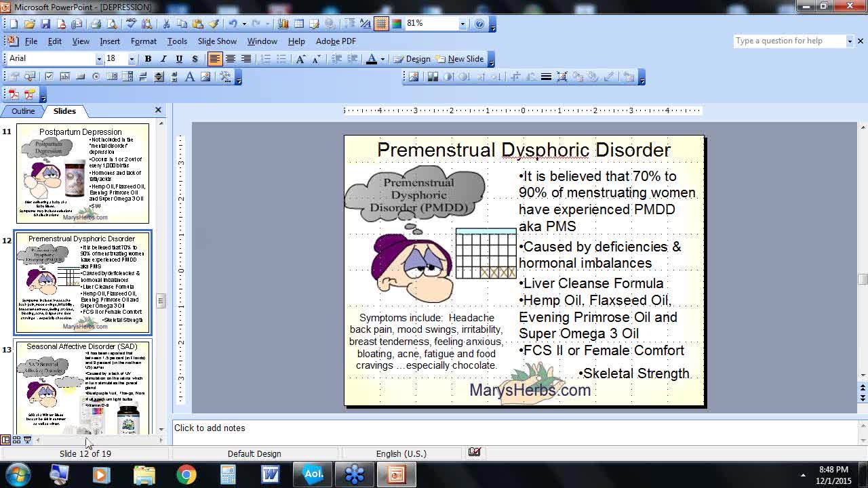Toggle Show/Hide Grid button
Viewport: 868px width, 488px height.
tap(381, 24)
